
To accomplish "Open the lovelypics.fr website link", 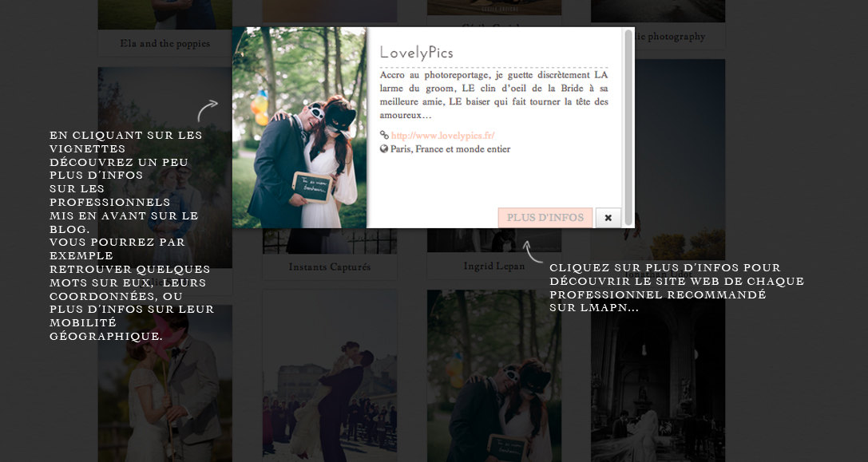I will tap(443, 136).
